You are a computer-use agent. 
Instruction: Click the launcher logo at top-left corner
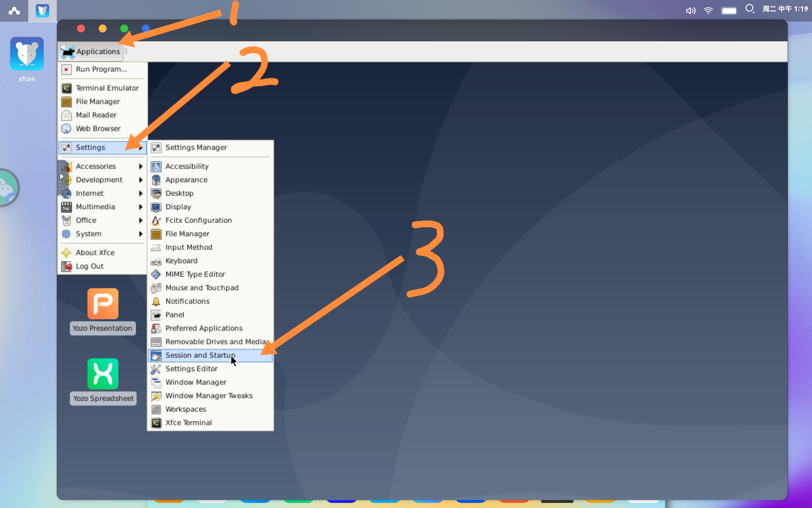(x=14, y=11)
